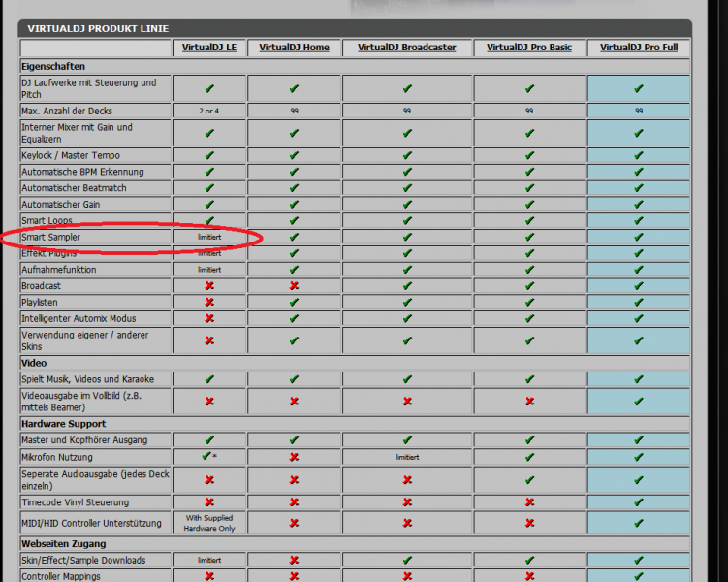728x582 pixels.
Task: Click red X for Seperate Audioausgabe under Broadcaster
Action: coord(407,480)
